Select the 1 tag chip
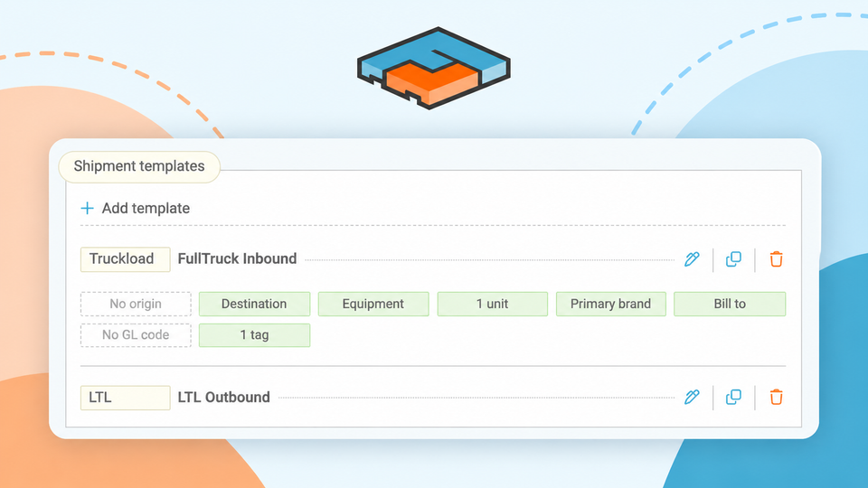The width and height of the screenshot is (868, 488). [254, 334]
